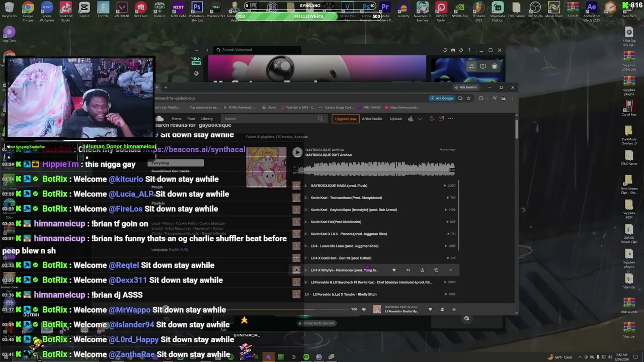Play track 'Lil 4 X Cold Hart - Ben 10'
Screen dimensions: 644x362
pyautogui.click(x=341, y=258)
